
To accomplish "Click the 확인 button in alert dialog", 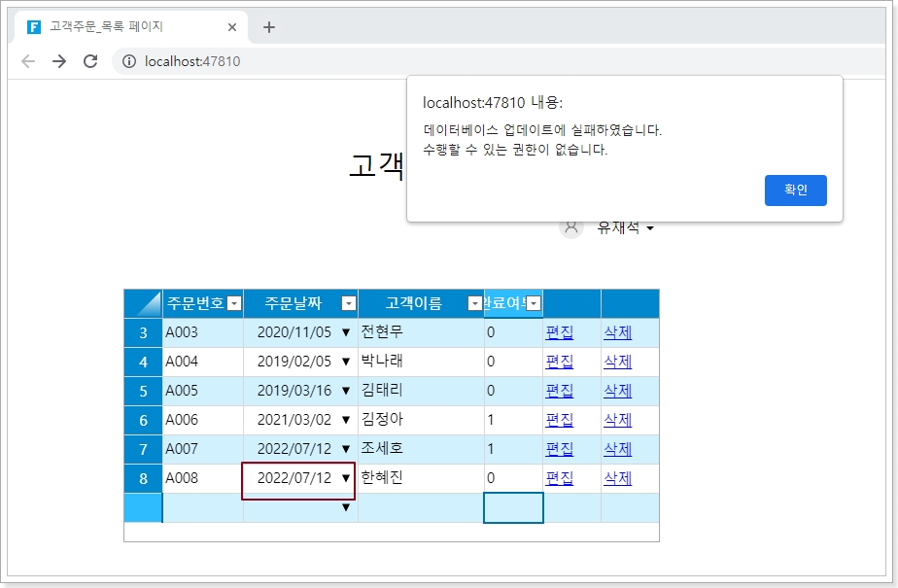I will pos(795,190).
